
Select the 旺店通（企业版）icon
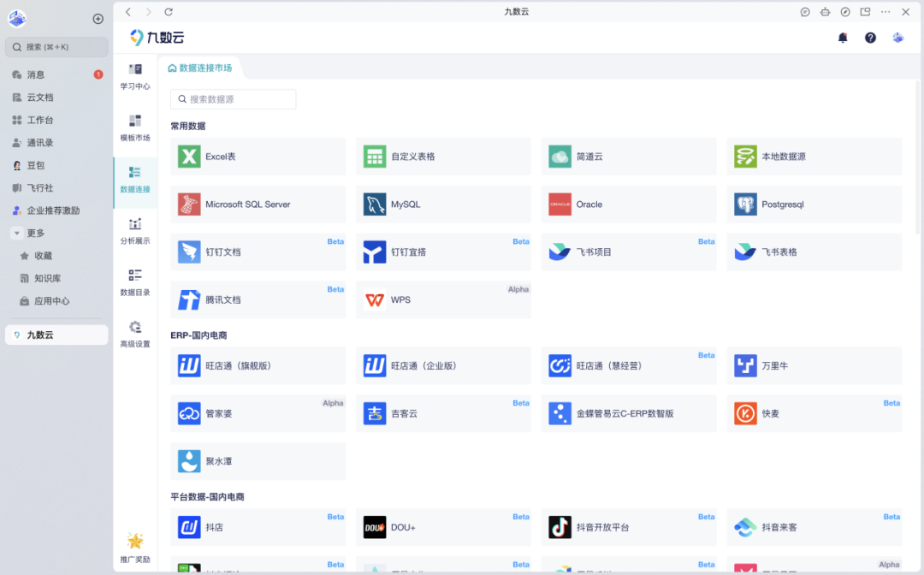tap(375, 366)
